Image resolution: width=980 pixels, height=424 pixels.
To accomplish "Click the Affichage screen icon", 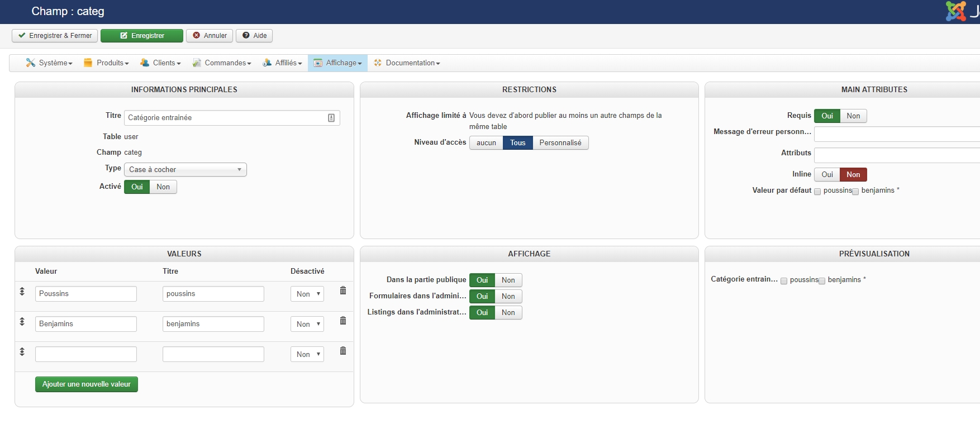I will (318, 63).
